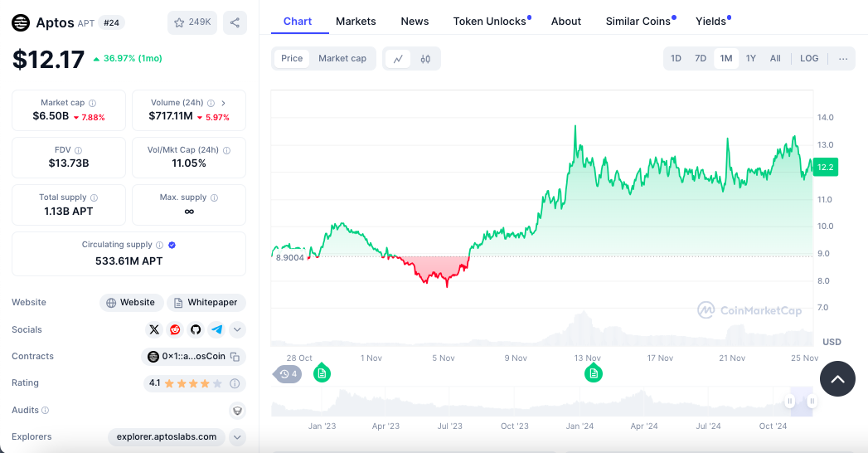Open the audit shield icon

(x=237, y=411)
